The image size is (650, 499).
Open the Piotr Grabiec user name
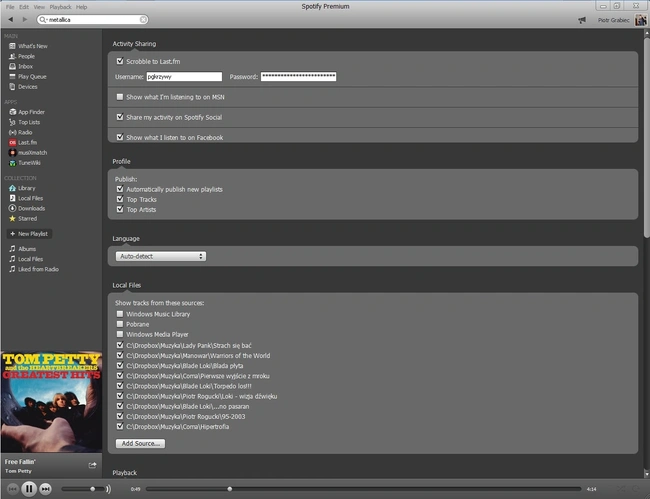(614, 20)
